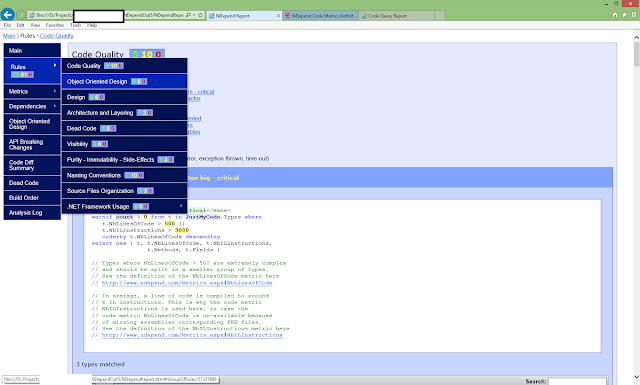
Task: Open the browser Tools gear icon
Action: coord(634,15)
